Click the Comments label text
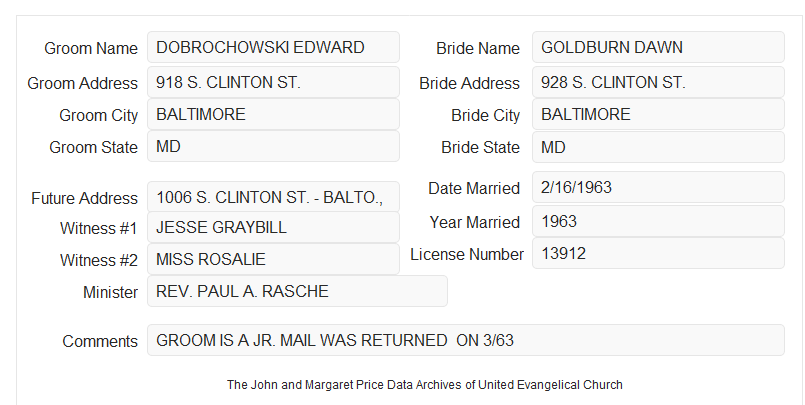 (100, 341)
